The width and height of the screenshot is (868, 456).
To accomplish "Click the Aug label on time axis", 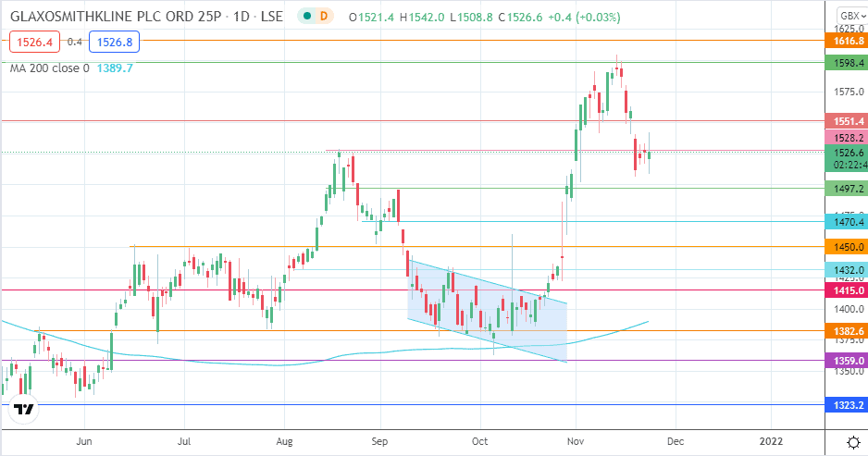I will pyautogui.click(x=284, y=441).
